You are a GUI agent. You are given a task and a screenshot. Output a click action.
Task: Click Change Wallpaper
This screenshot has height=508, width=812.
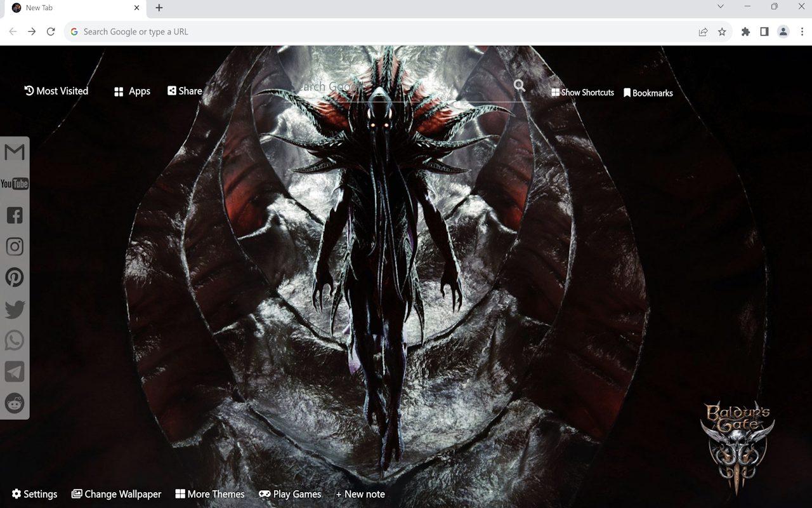point(116,494)
